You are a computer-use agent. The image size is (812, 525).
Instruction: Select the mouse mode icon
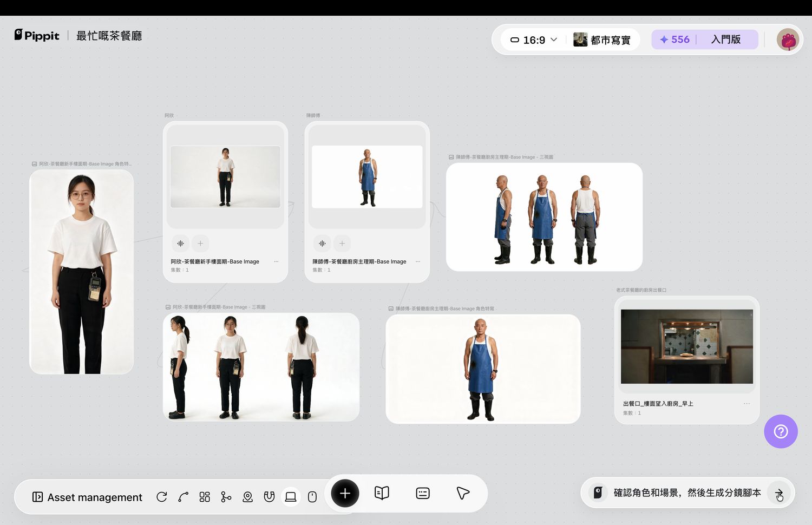312,497
